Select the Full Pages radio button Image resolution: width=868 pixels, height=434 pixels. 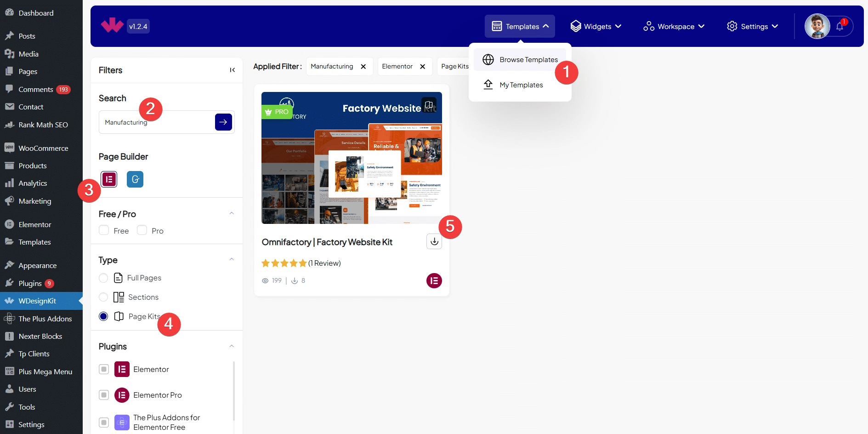[103, 278]
